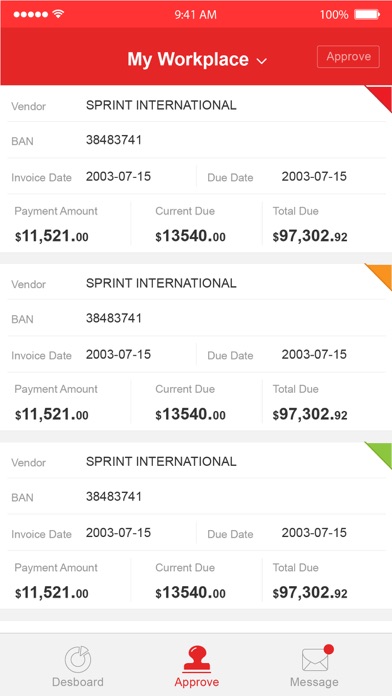Expand the My Workplace dropdown chevron
The image size is (392, 696).
pyautogui.click(x=262, y=61)
